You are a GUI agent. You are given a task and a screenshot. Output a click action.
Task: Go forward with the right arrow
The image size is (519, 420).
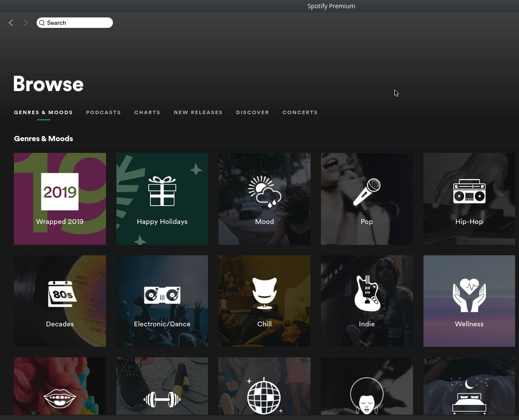(x=25, y=23)
